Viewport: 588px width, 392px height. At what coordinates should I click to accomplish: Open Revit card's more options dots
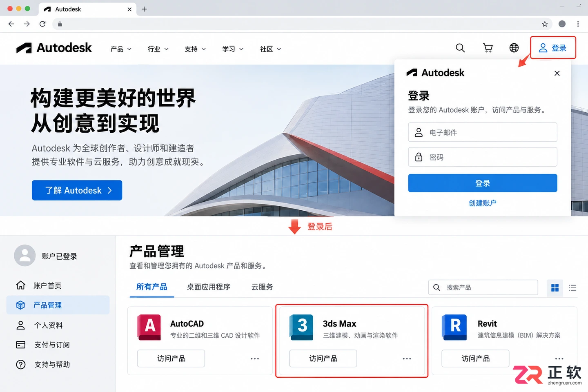559,359
